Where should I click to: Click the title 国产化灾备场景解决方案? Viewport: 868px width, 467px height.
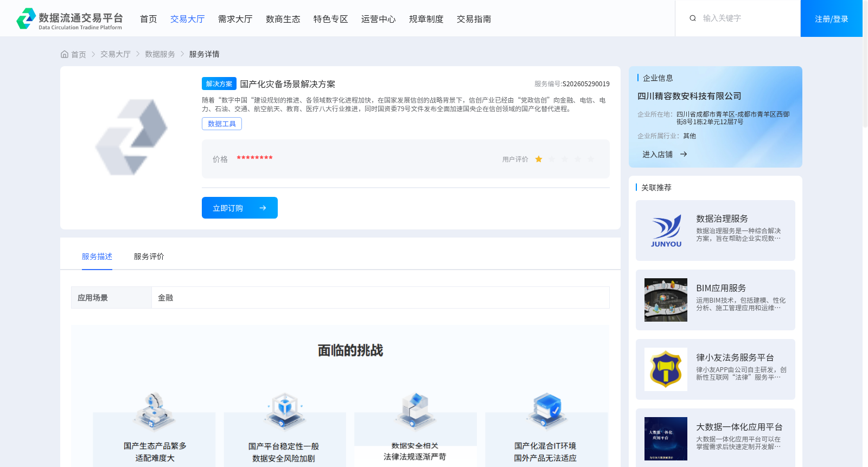click(x=288, y=84)
